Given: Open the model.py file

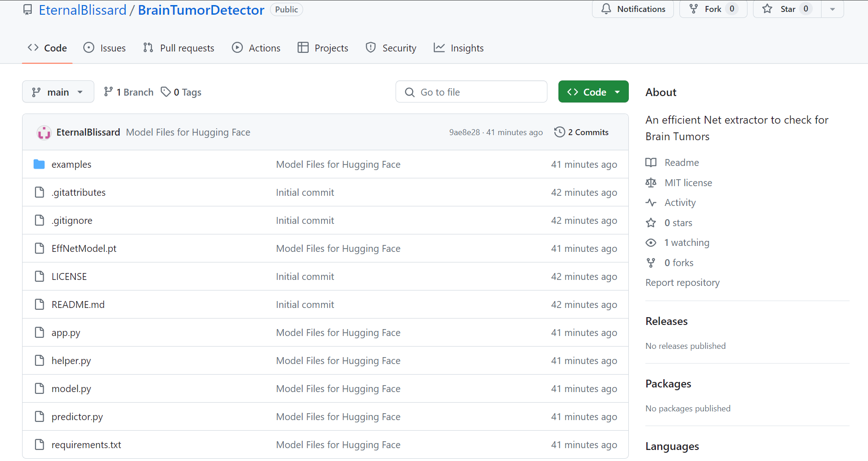Looking at the screenshot, I should 71,389.
